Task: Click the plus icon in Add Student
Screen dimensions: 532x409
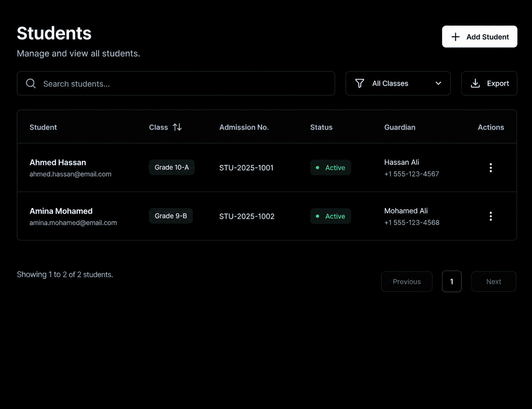Action: pos(455,37)
